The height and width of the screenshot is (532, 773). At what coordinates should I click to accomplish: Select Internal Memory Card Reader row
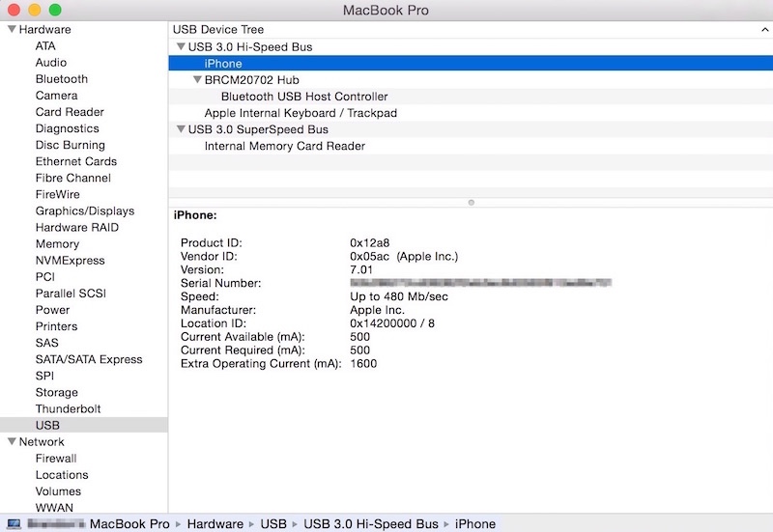[471, 146]
